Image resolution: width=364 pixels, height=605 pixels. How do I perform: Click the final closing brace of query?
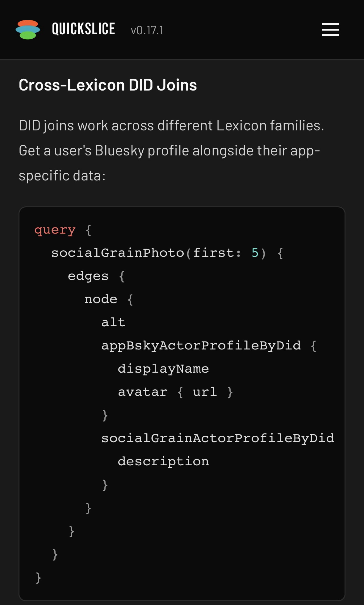point(38,577)
